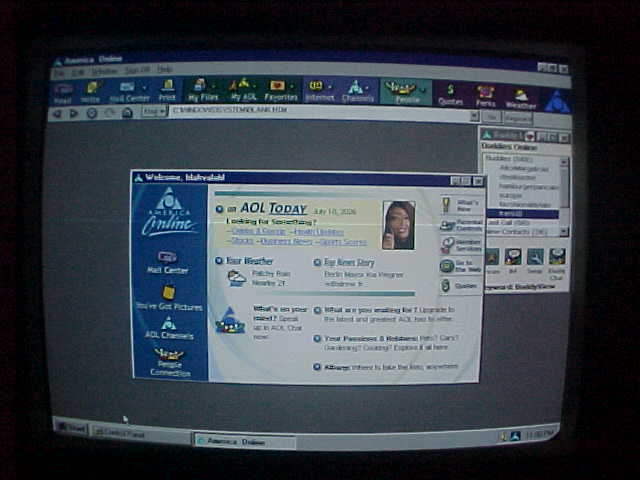
Task: Click the Buddy Chat icon
Action: (x=557, y=263)
